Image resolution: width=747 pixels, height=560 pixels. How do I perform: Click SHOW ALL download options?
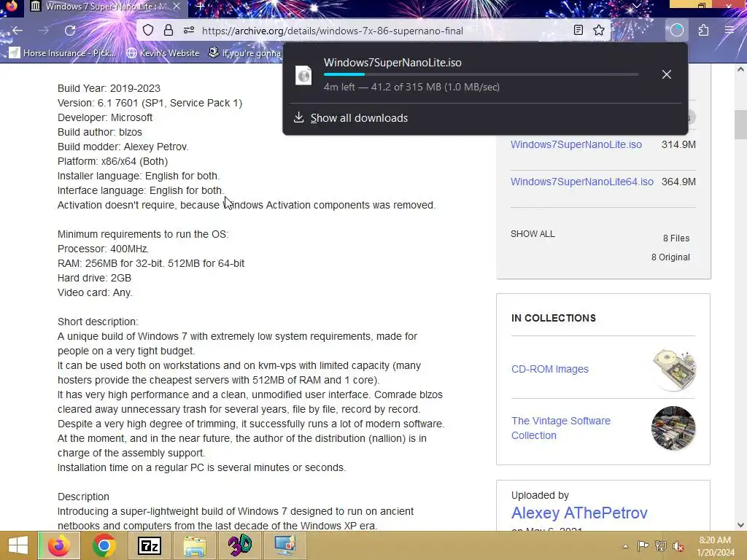pyautogui.click(x=533, y=234)
